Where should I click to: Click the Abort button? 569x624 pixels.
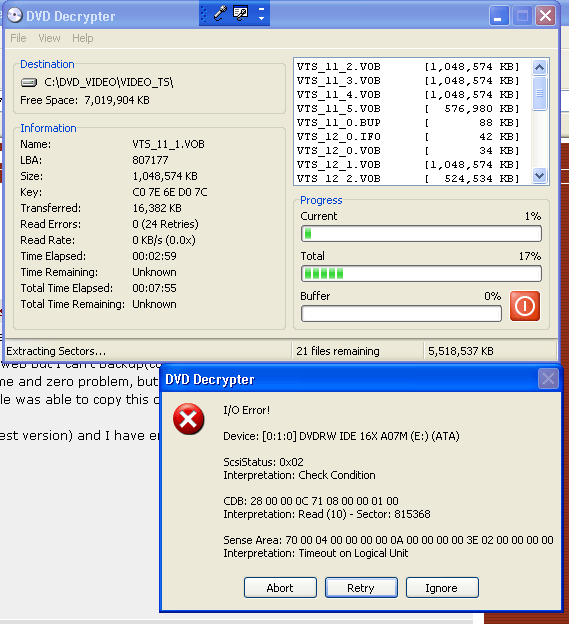coord(280,588)
